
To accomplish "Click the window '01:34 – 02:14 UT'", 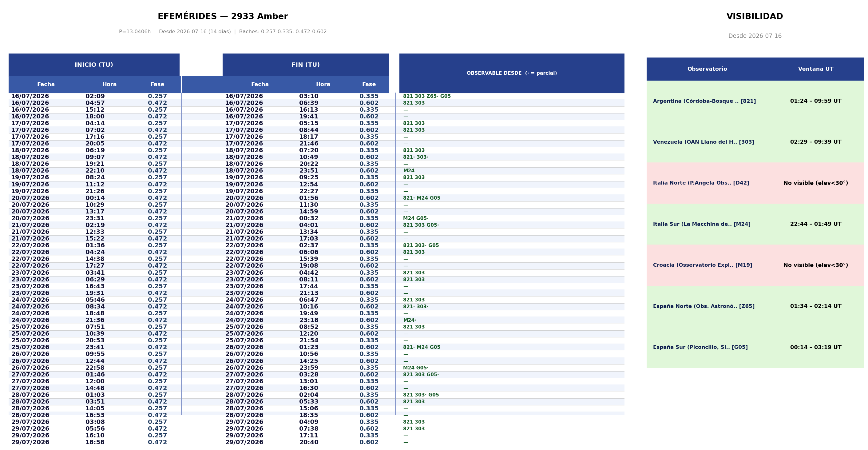I will click(x=816, y=306).
